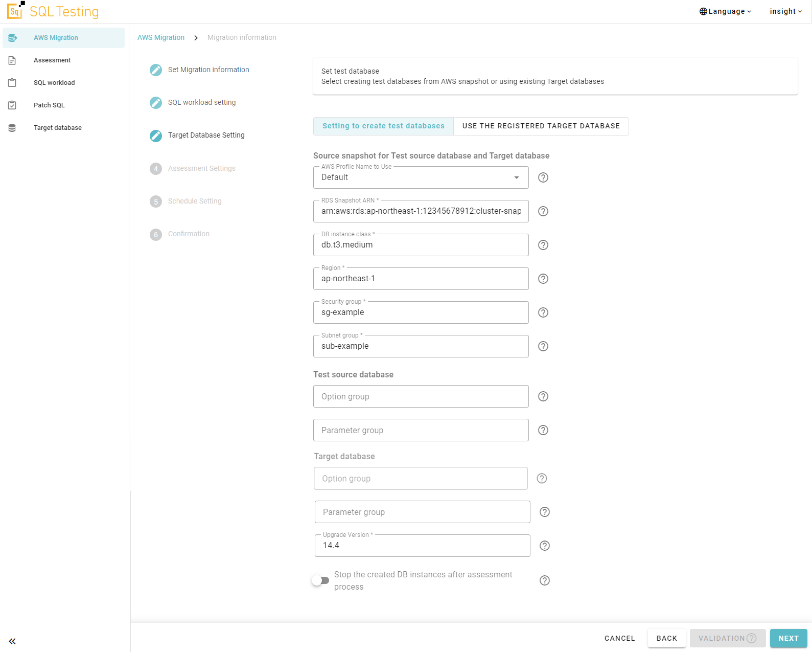Click the Upgrade Version input field

click(423, 546)
